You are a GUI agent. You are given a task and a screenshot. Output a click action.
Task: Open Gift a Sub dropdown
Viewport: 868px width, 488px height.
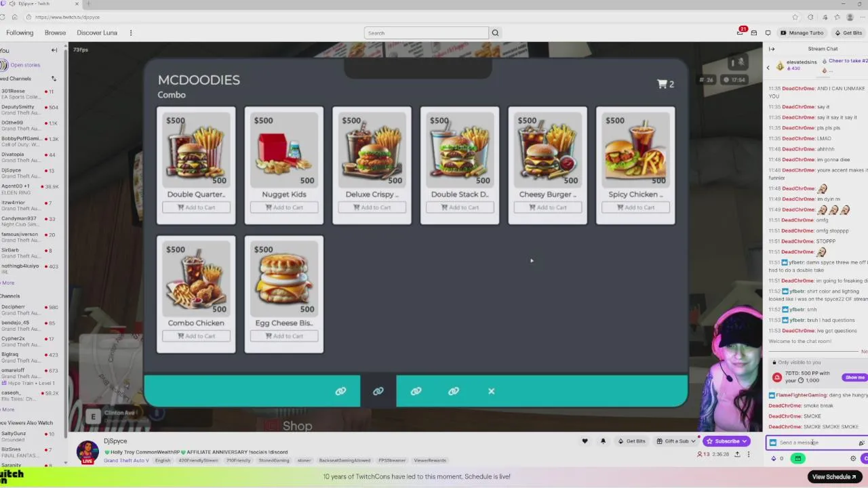pyautogui.click(x=676, y=441)
